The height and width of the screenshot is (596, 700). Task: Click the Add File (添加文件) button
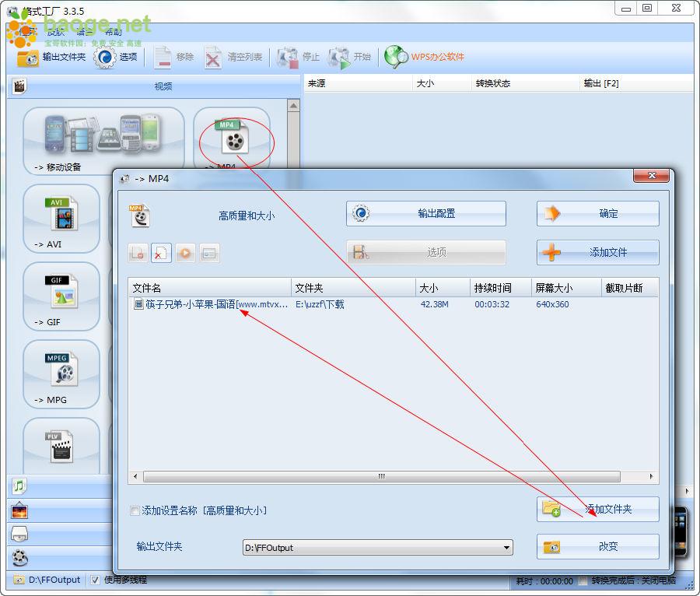[597, 252]
